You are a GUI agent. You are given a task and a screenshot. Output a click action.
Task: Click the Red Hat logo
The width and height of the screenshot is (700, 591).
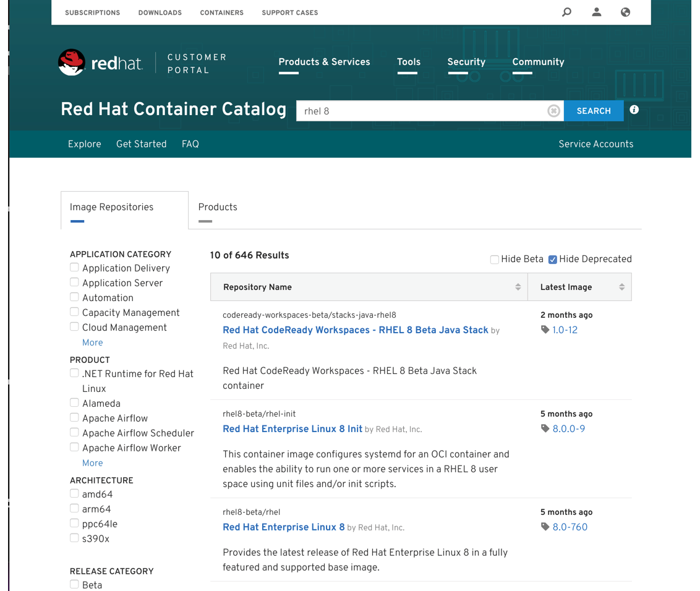point(101,62)
